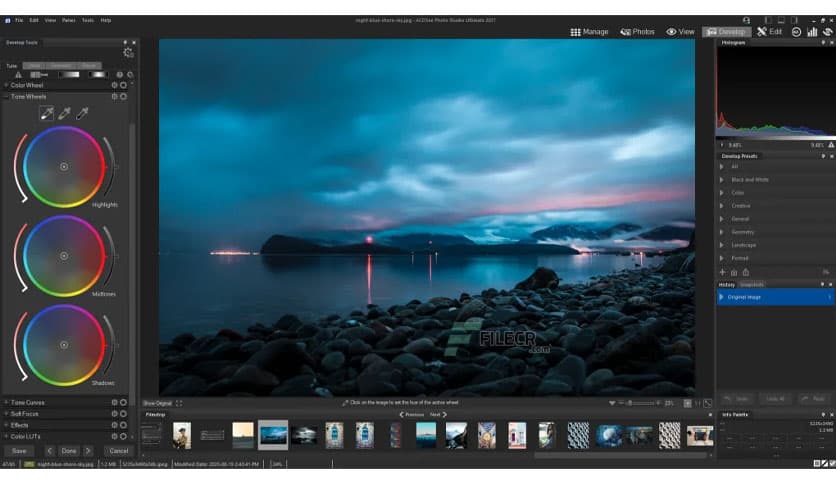Adjust the zoom slider below image
This screenshot has height=484, width=836.
coord(639,404)
